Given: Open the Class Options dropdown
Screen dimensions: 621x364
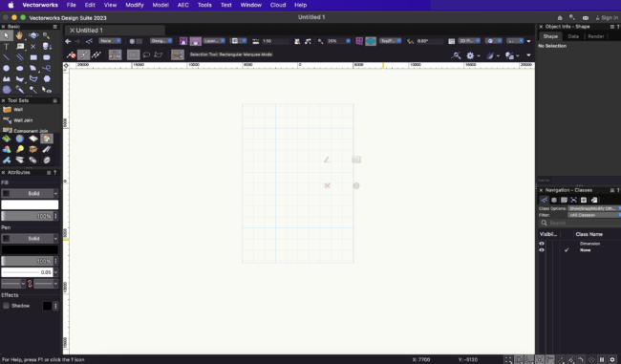Looking at the screenshot, I should 594,208.
